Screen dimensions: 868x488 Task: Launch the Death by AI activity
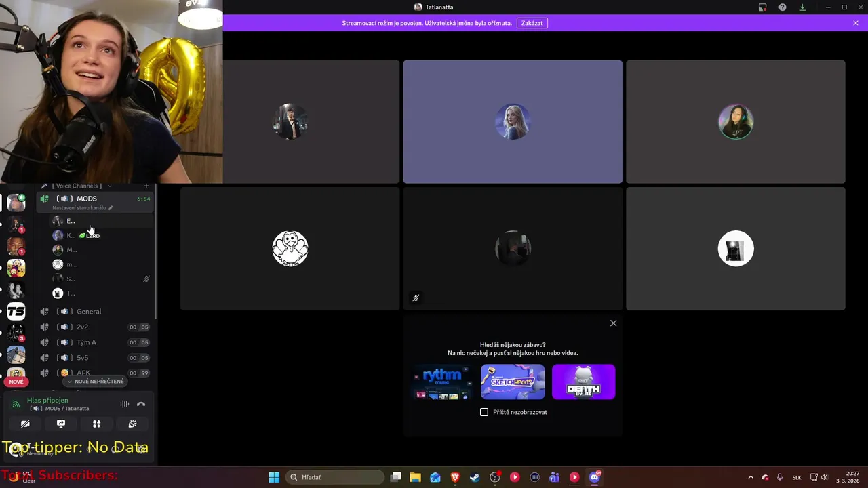[584, 382]
